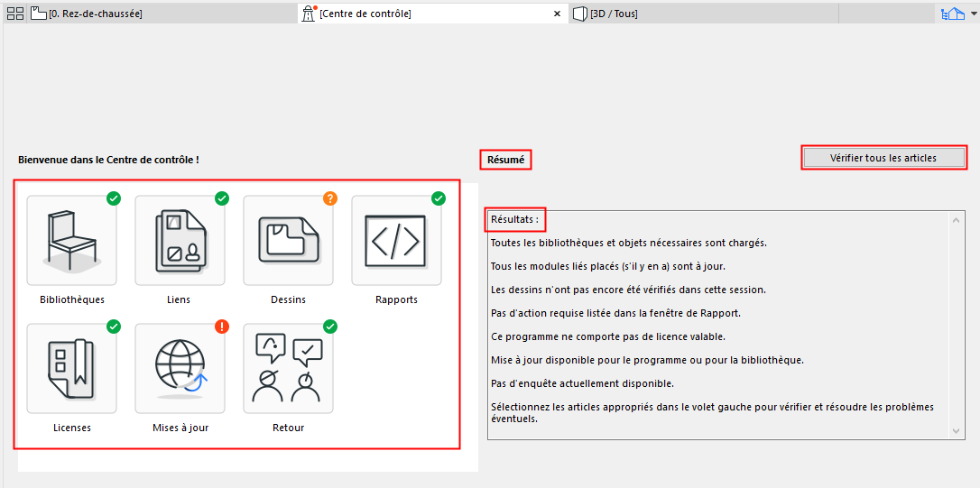Viewport: 980px width, 488px height.
Task: Click the green check badge on Liens
Action: 222,198
